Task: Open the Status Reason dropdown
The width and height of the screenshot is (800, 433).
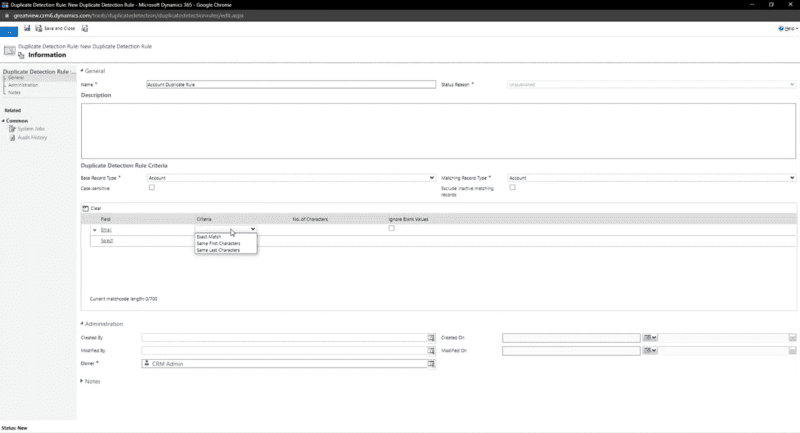Action: [x=651, y=85]
